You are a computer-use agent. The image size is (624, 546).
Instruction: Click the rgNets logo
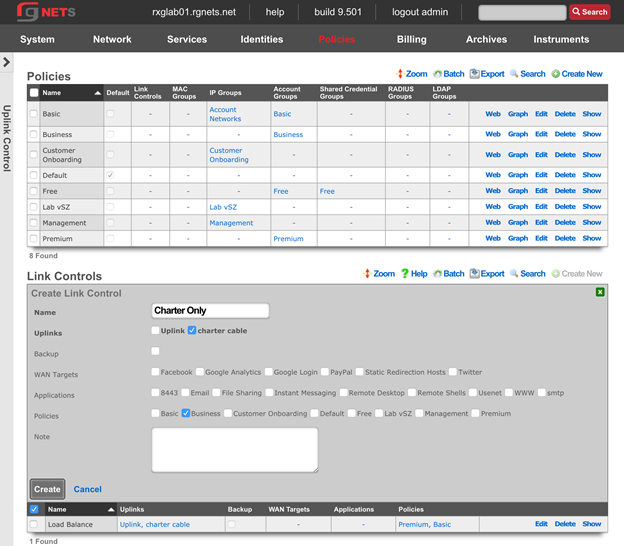pos(46,12)
